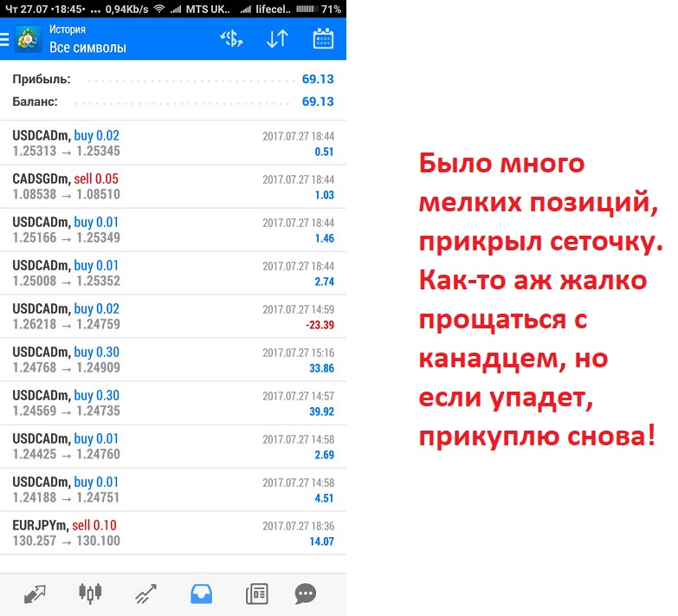
Task: Tap the price range 1.08538 → 1.08510
Action: 66,194
